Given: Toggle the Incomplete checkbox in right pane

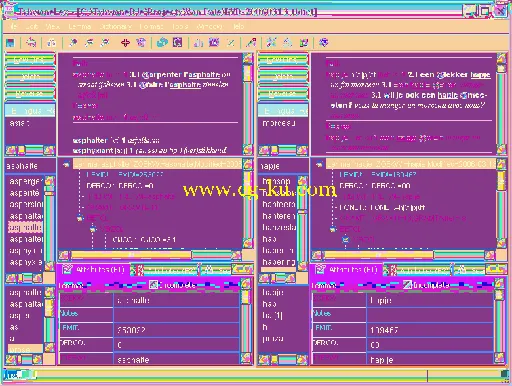Looking at the screenshot, I should point(407,285).
